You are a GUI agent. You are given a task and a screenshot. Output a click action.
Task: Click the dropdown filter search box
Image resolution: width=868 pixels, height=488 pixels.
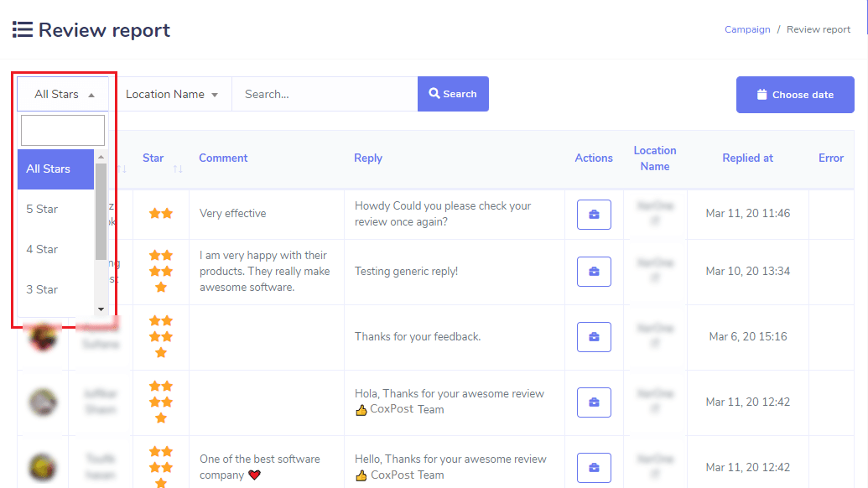63,131
